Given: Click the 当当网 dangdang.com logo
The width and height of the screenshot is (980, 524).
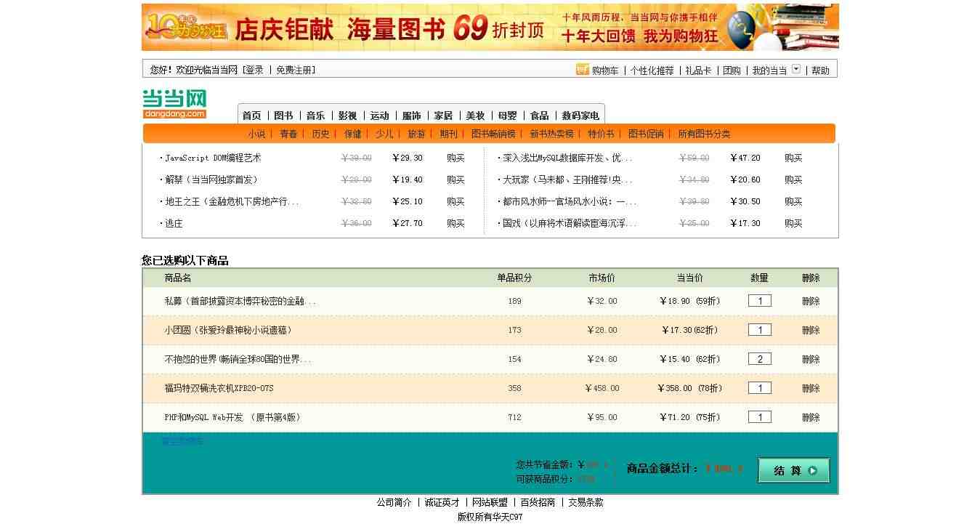Looking at the screenshot, I should coord(174,104).
